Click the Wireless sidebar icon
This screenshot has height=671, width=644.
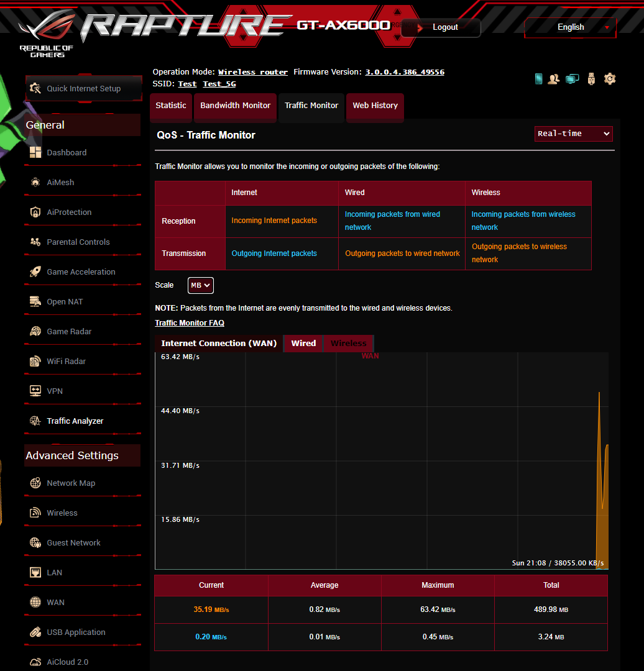35,513
